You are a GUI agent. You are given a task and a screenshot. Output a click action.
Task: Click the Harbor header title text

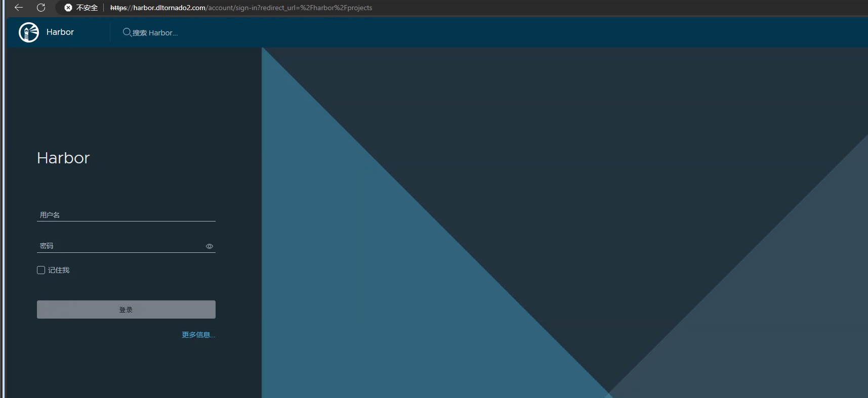(60, 32)
